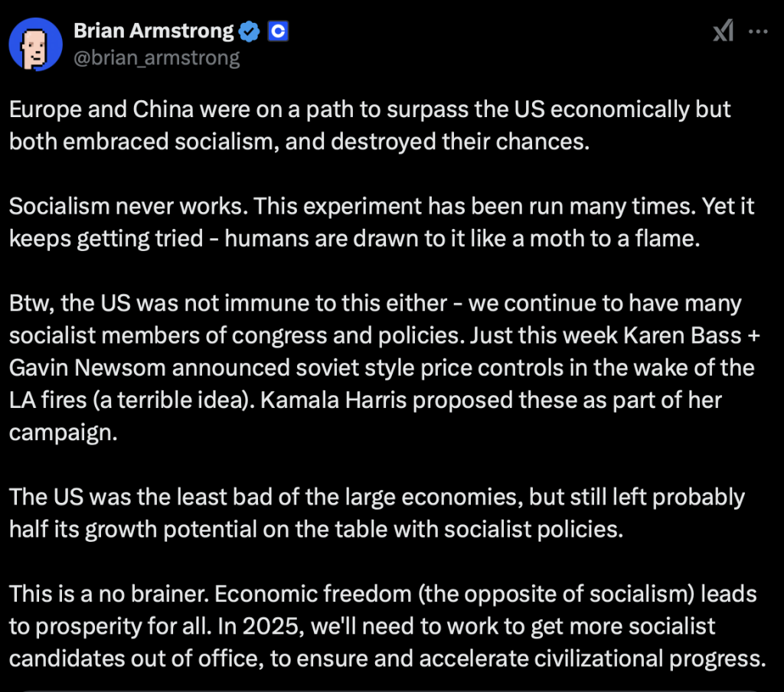
Task: Click the Brian Armstrong display name
Action: 154,31
